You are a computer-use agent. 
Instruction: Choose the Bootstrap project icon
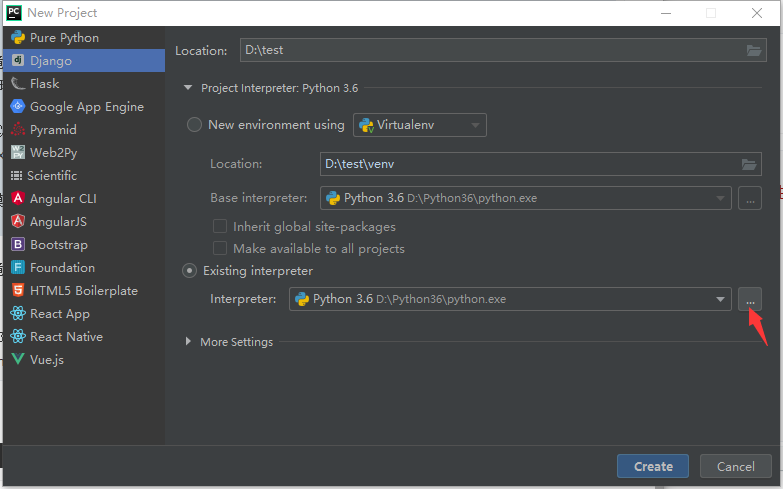[x=18, y=245]
